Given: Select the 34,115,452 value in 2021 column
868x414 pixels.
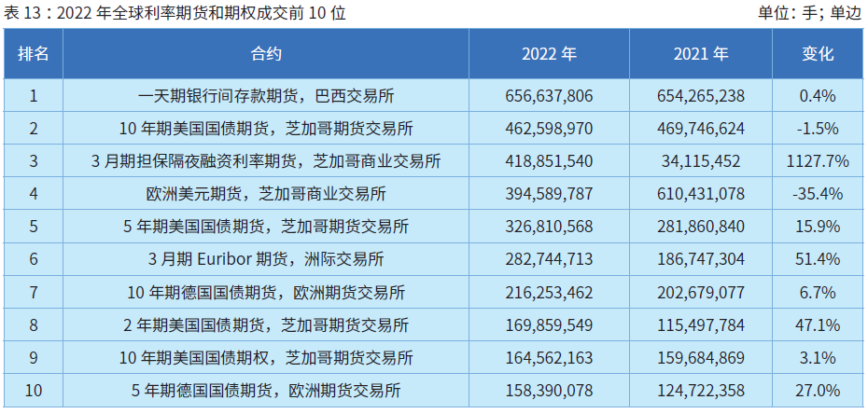Looking at the screenshot, I should tap(700, 161).
